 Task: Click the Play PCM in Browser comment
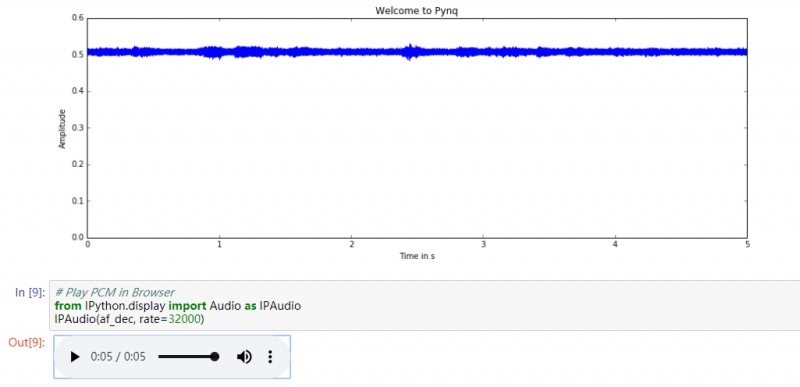pos(115,293)
